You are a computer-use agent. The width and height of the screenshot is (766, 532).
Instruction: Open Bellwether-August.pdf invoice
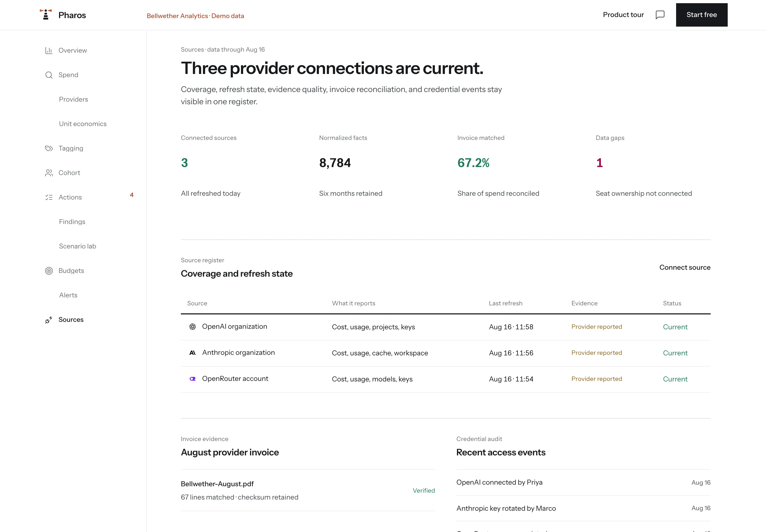click(217, 484)
